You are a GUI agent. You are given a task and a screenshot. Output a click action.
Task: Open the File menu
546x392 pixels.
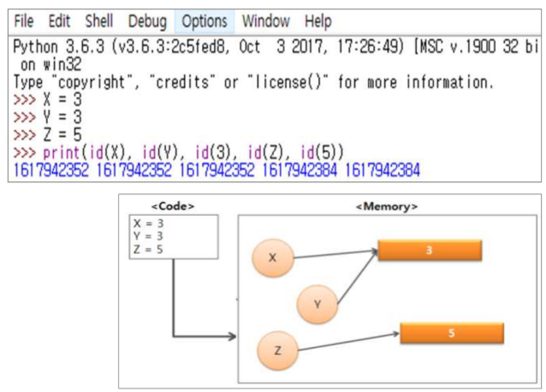pyautogui.click(x=24, y=21)
